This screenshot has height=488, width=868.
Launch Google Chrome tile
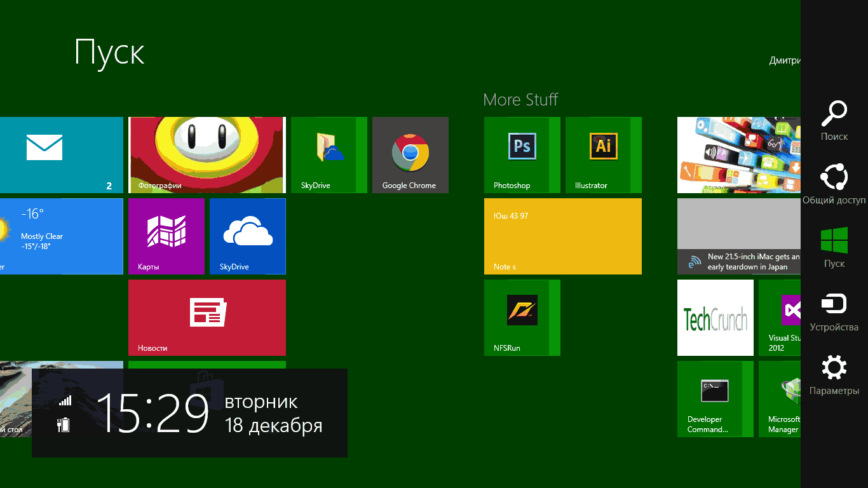tap(410, 155)
